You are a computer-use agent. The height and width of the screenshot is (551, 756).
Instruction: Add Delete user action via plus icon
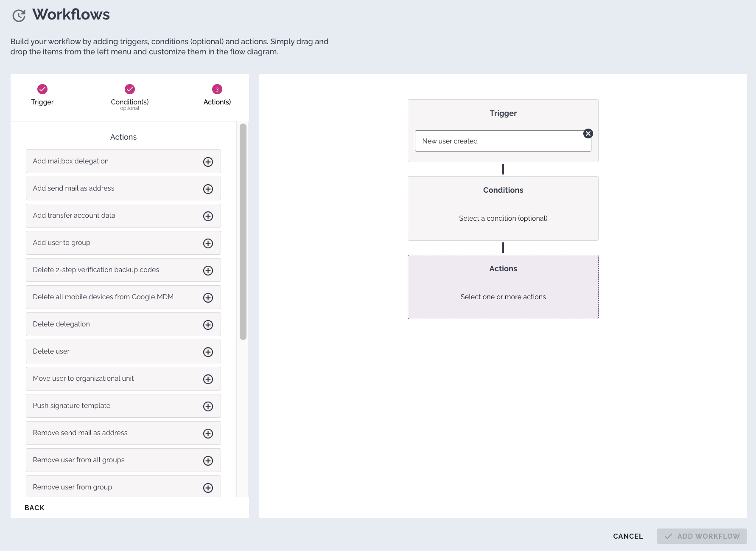click(x=208, y=352)
